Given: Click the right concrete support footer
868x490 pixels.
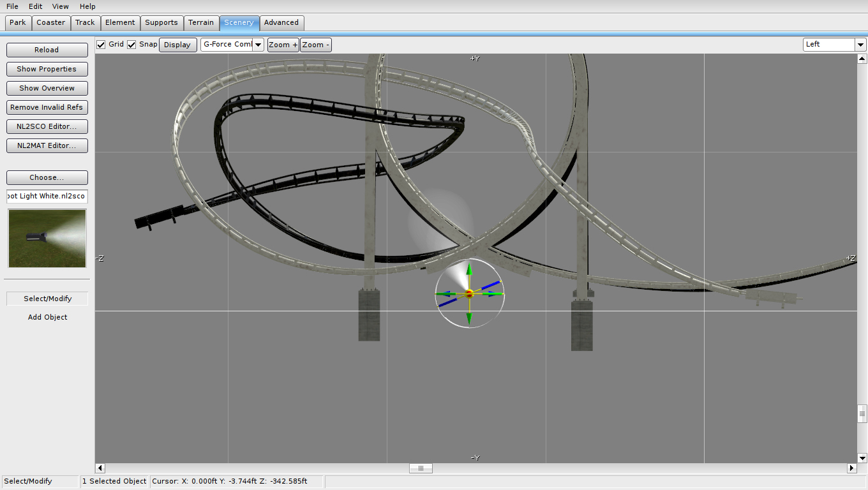Looking at the screenshot, I should [581, 325].
